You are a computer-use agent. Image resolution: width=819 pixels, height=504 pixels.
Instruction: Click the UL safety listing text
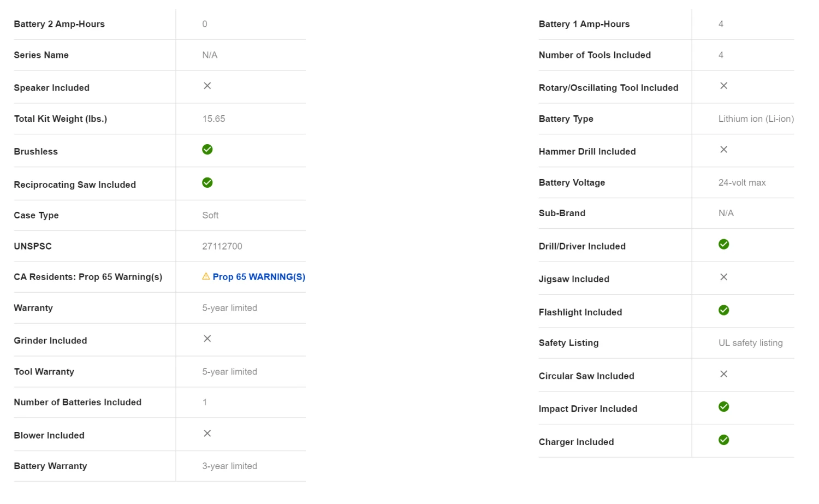(750, 343)
